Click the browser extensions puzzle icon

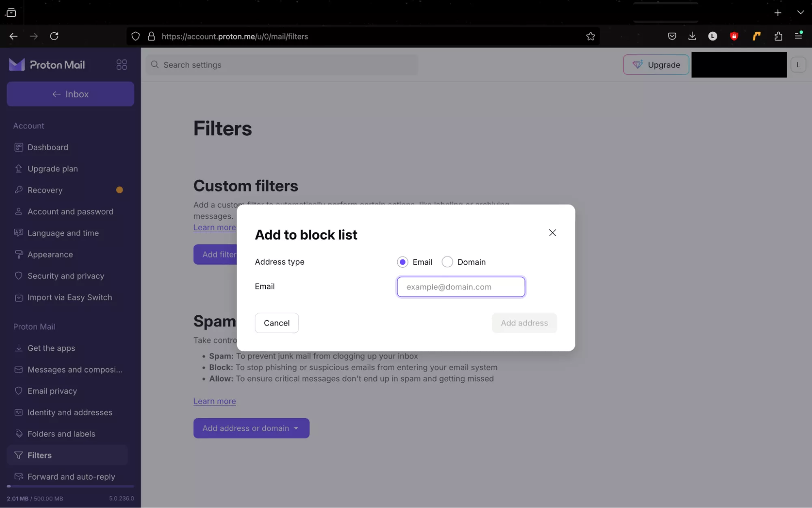(778, 36)
